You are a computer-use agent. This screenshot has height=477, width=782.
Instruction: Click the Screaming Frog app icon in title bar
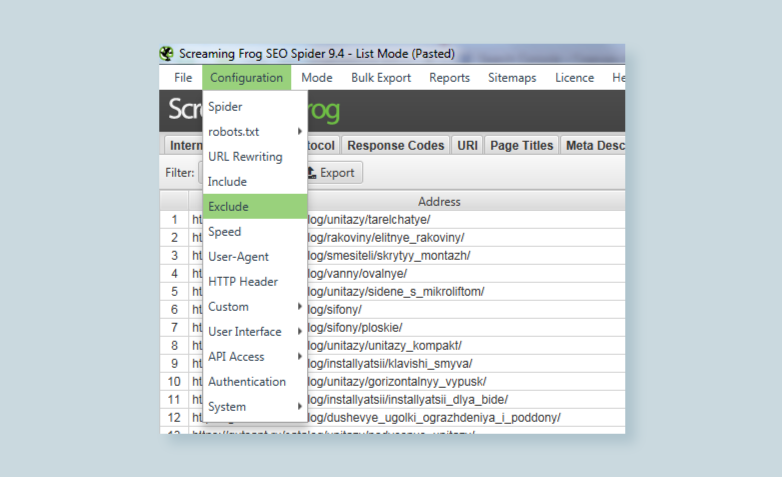[167, 53]
